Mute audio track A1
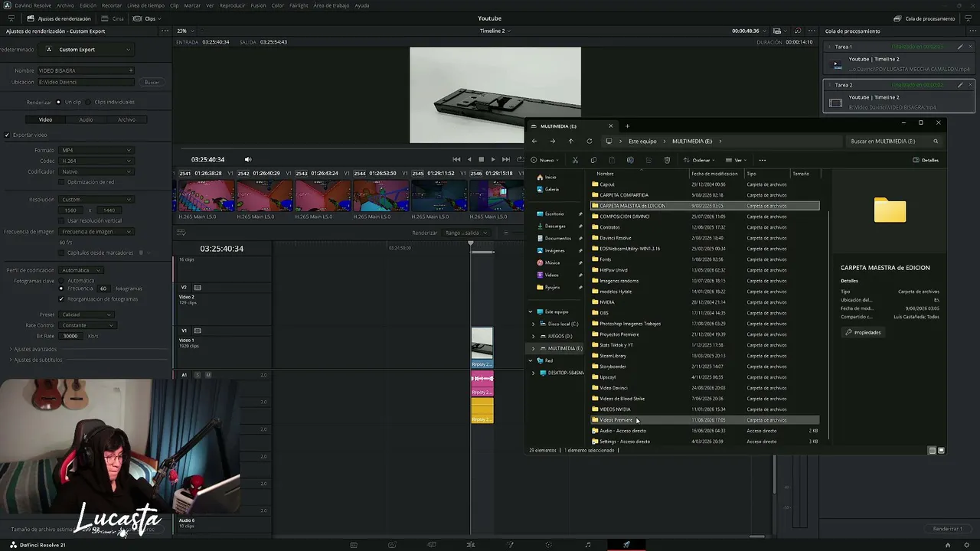Image resolution: width=980 pixels, height=551 pixels. coord(207,375)
